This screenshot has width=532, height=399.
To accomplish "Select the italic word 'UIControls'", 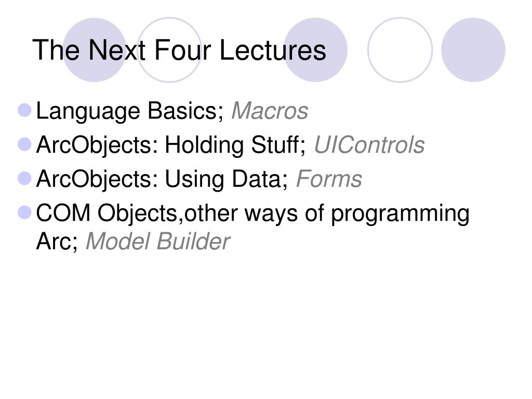I will click(369, 145).
